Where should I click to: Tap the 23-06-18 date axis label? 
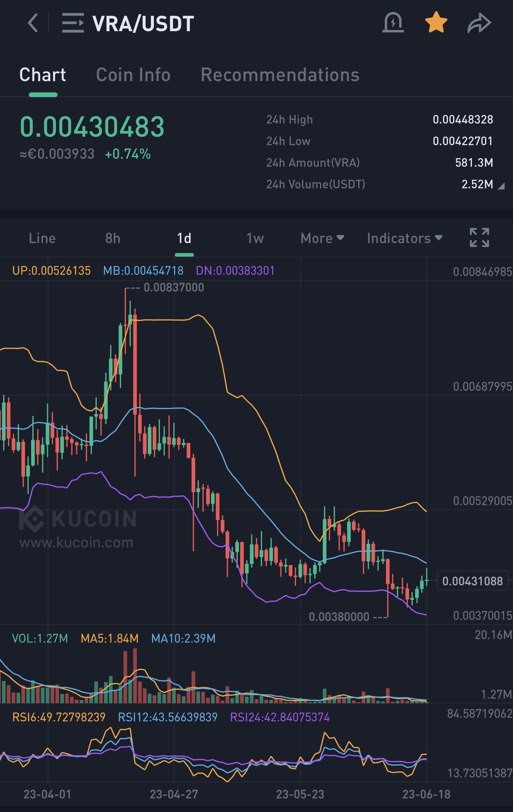click(x=426, y=794)
